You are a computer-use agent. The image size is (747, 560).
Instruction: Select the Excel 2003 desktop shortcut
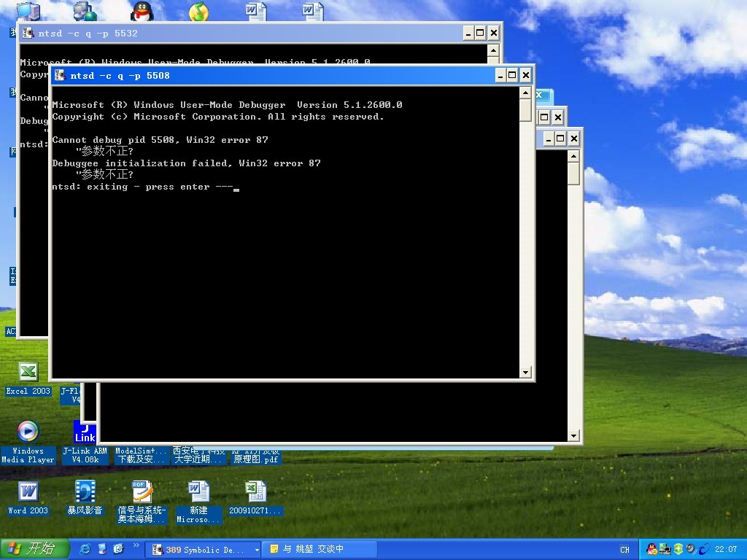(28, 379)
